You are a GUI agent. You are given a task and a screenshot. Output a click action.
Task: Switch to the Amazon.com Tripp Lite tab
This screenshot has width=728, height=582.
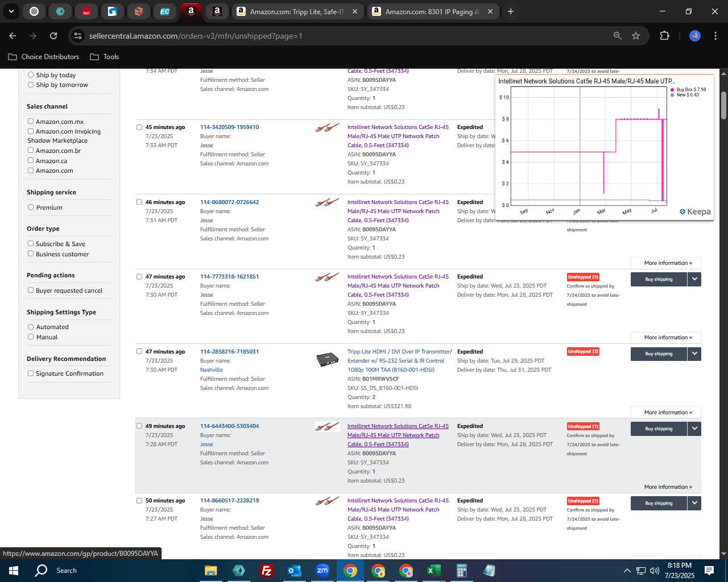coord(297,11)
